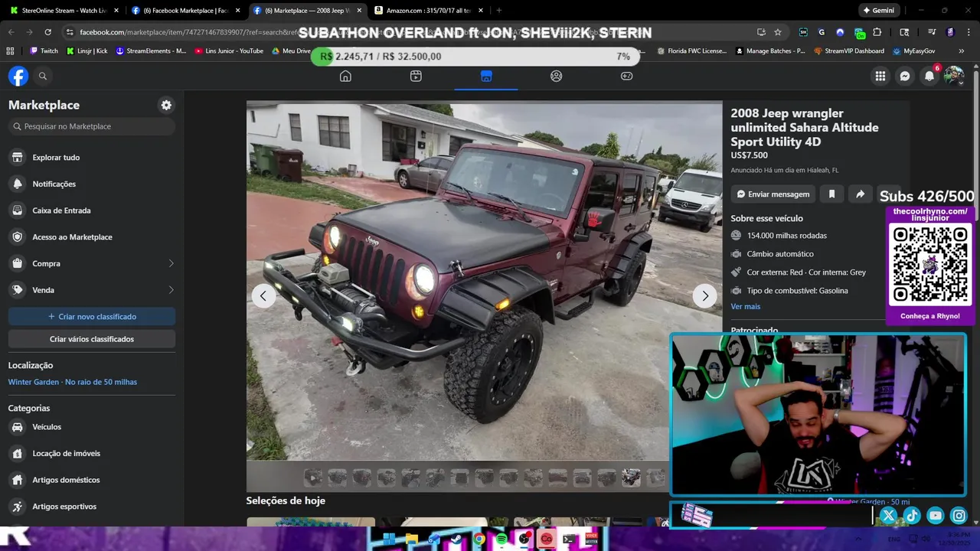The width and height of the screenshot is (980, 551).
Task: Bookmark this page with the star icon
Action: pyautogui.click(x=778, y=32)
